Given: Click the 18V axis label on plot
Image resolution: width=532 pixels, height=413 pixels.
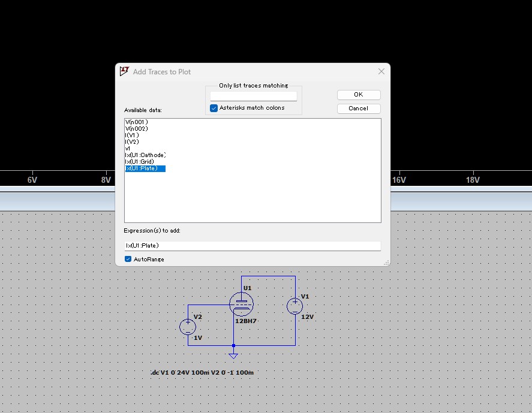Looking at the screenshot, I should click(473, 180).
